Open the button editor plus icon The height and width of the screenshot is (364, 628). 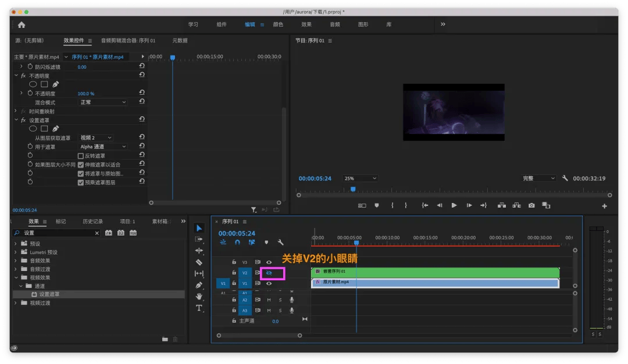[604, 206]
